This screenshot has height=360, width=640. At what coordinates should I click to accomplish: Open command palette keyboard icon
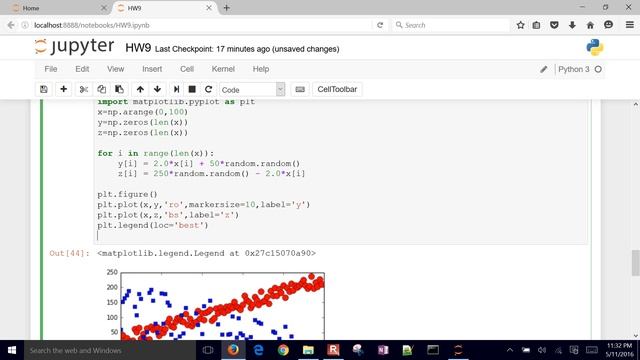pyautogui.click(x=300, y=89)
